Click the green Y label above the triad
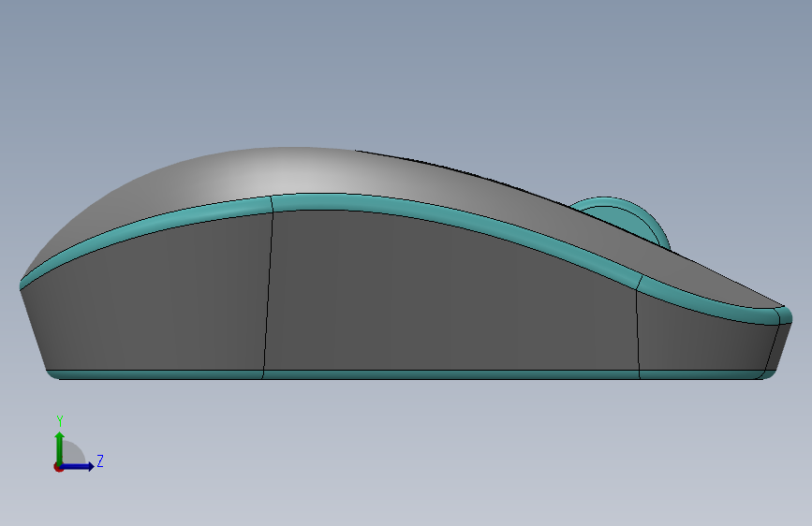Image resolution: width=812 pixels, height=526 pixels. click(x=60, y=420)
